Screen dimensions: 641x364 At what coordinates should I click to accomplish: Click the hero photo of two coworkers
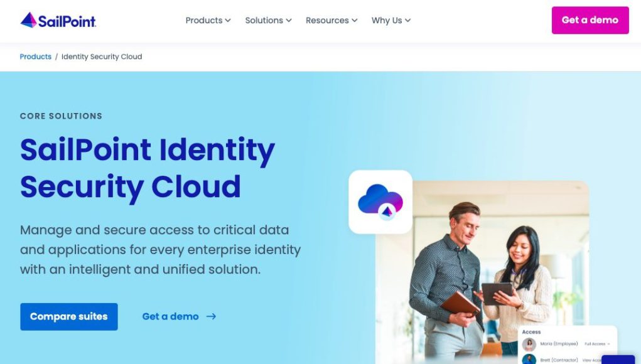click(482, 272)
